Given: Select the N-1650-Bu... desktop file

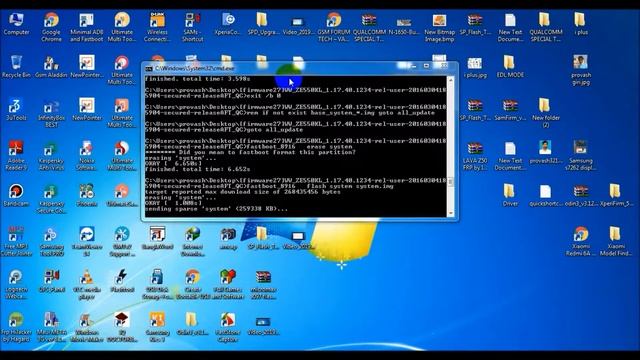Looking at the screenshot, I should [404, 24].
